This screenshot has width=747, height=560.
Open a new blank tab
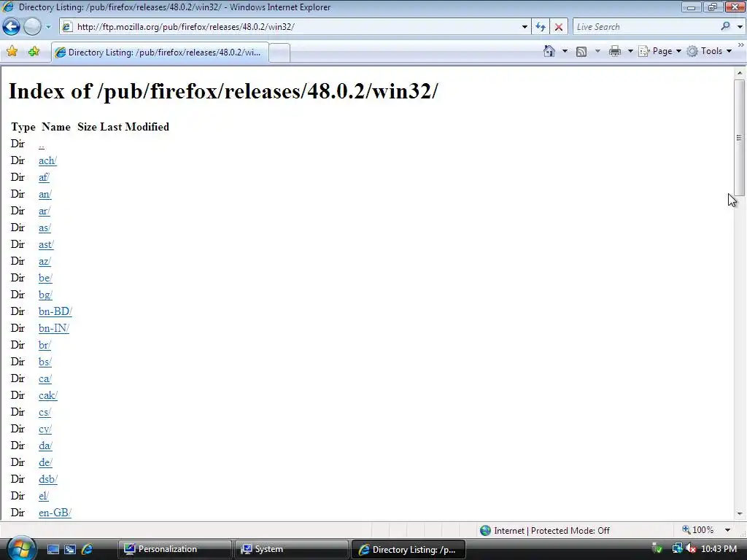click(279, 52)
